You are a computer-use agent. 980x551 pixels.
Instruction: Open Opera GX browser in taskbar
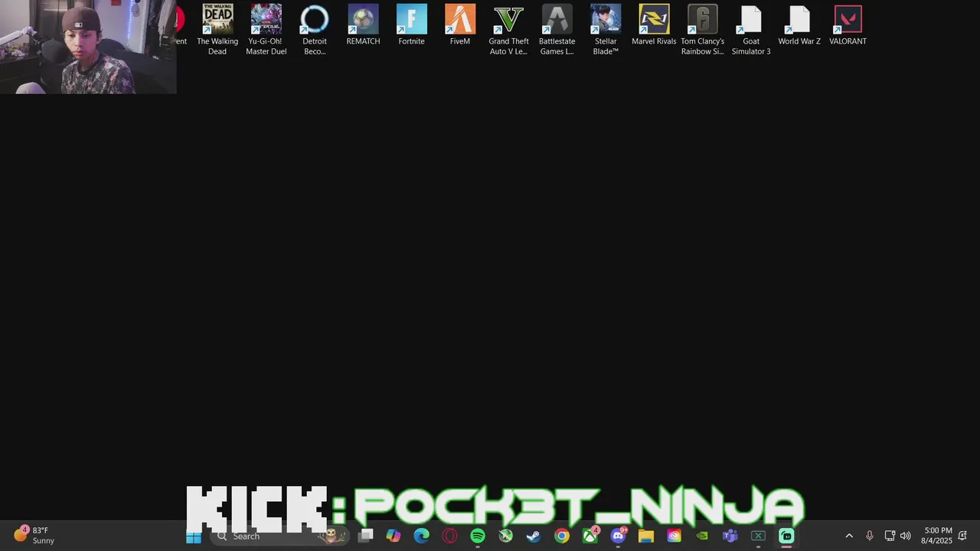449,536
